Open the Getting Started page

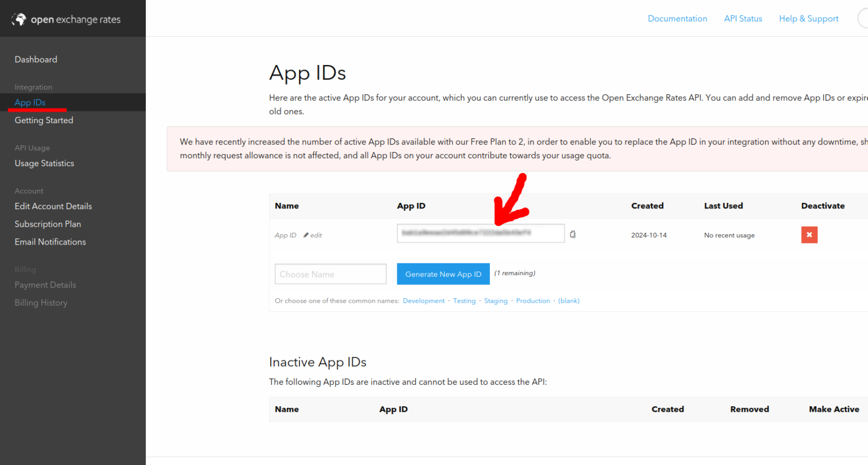click(44, 120)
